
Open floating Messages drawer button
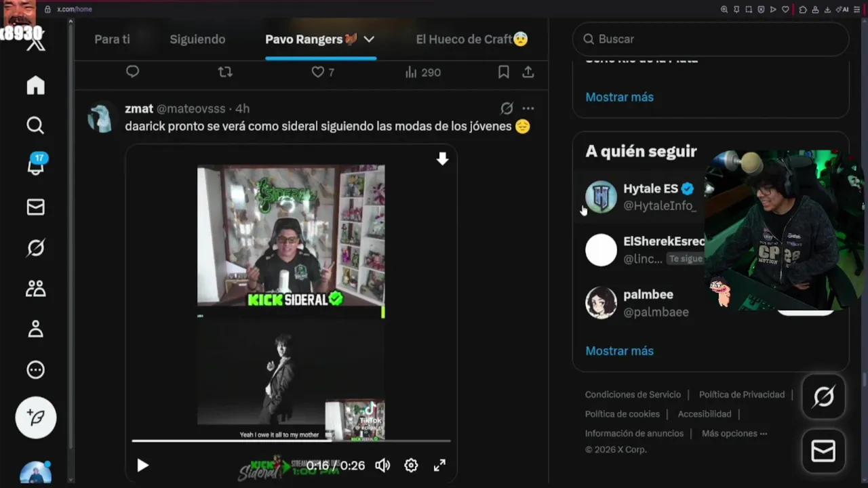[823, 451]
